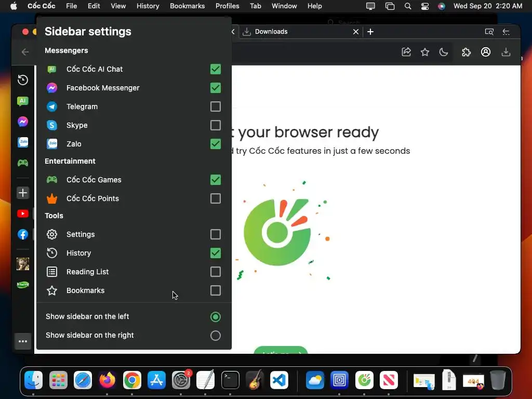Close the Downloads tab
The image size is (532, 399).
tap(355, 32)
